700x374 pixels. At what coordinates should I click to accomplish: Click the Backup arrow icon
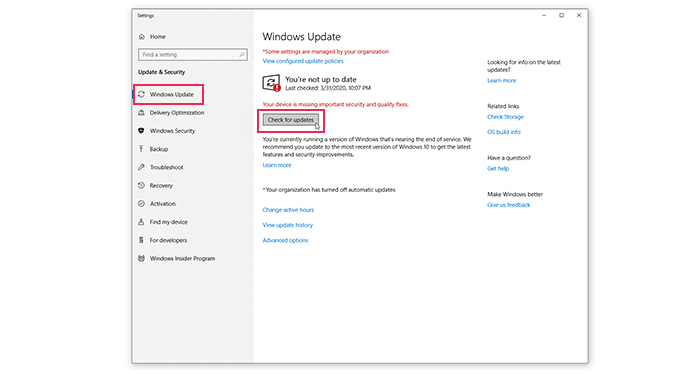(142, 149)
